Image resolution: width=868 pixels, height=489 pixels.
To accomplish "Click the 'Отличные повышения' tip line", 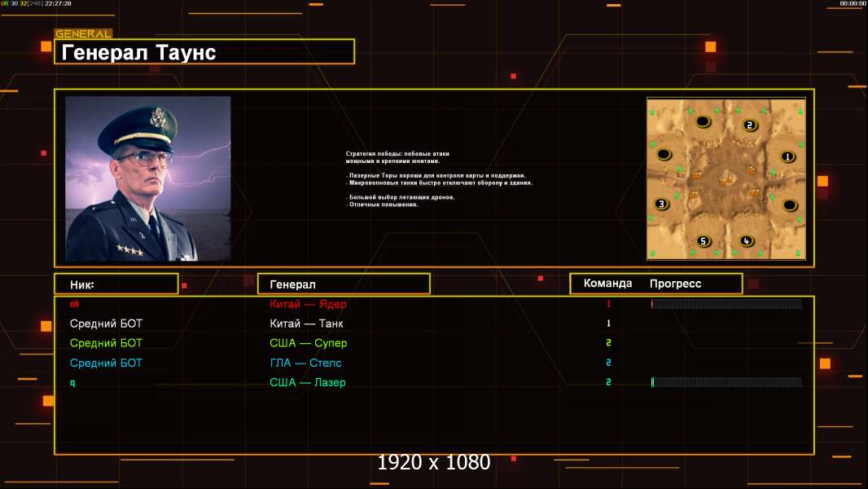I will [x=382, y=205].
